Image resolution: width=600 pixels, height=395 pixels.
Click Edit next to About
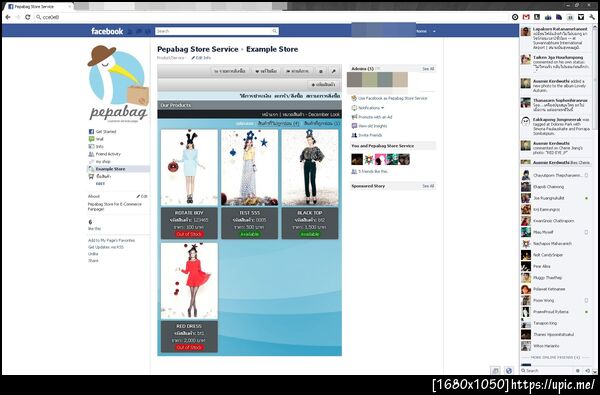[x=142, y=196]
